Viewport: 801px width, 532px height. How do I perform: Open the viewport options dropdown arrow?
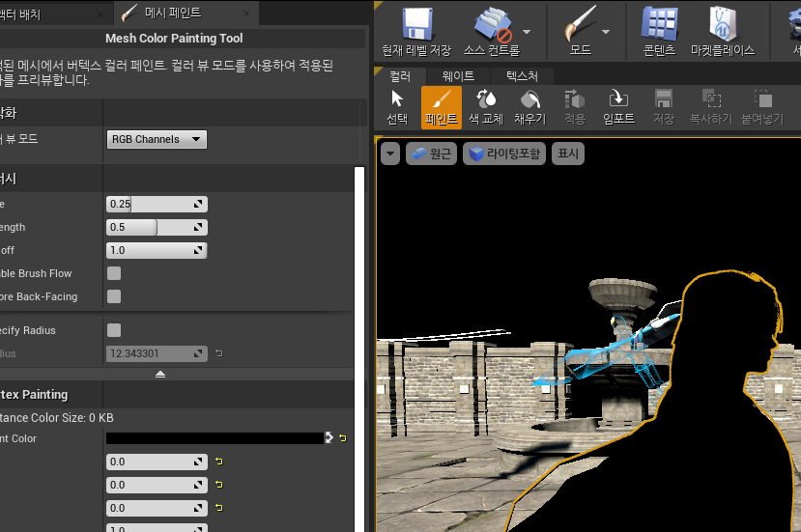[390, 154]
